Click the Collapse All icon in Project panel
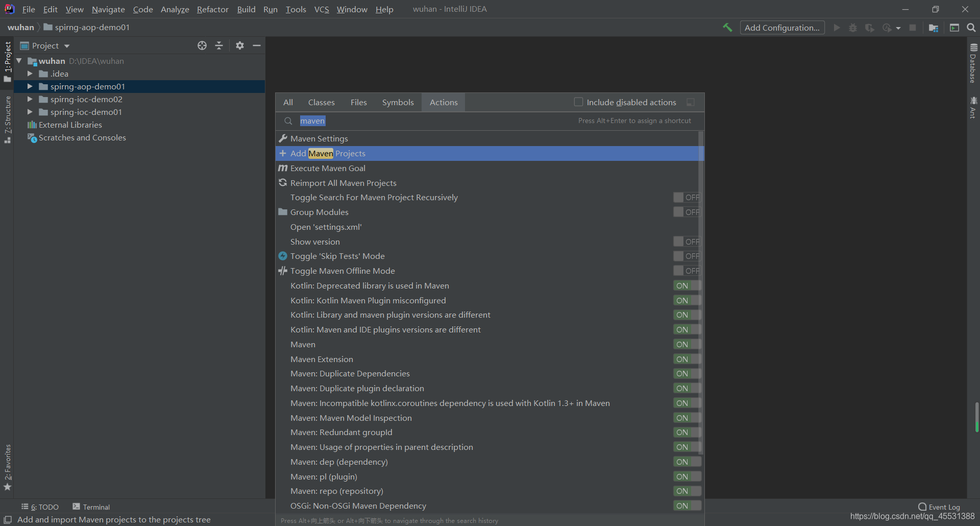 219,45
